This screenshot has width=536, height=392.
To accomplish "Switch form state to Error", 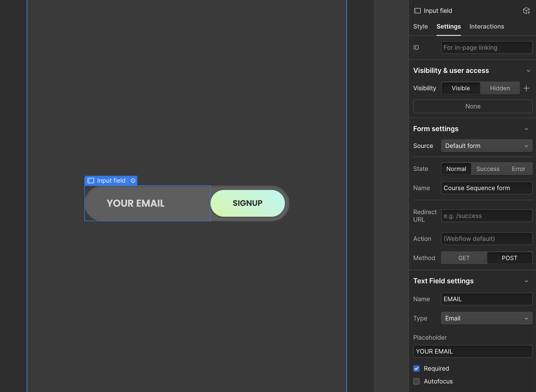I will pyautogui.click(x=518, y=169).
